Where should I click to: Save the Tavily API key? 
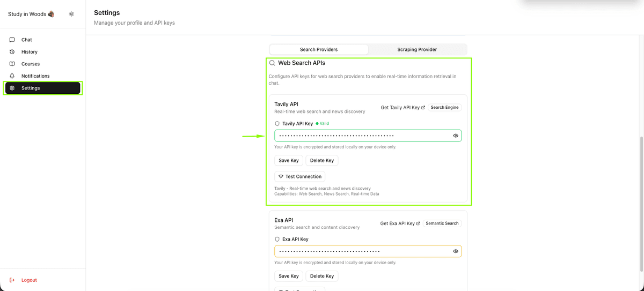click(289, 160)
